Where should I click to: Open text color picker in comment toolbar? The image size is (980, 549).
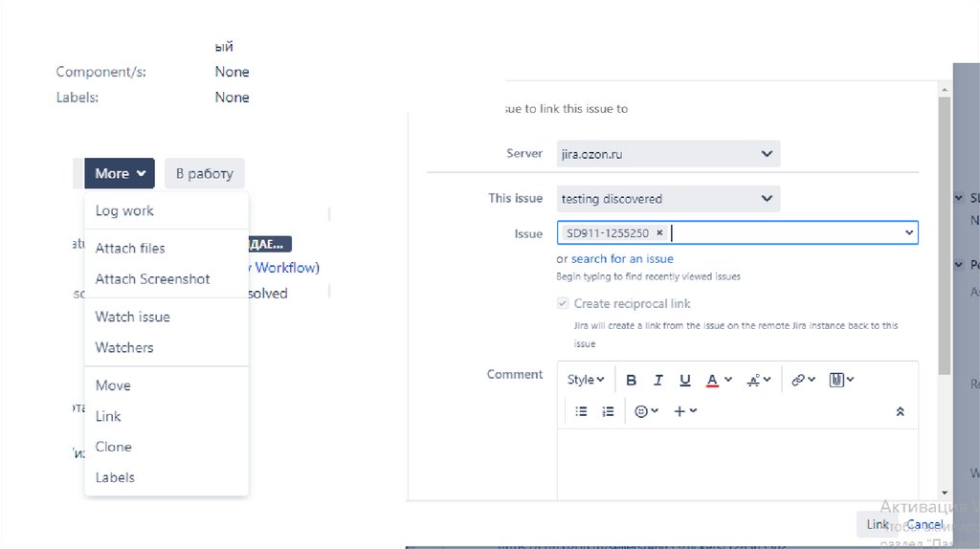(719, 380)
